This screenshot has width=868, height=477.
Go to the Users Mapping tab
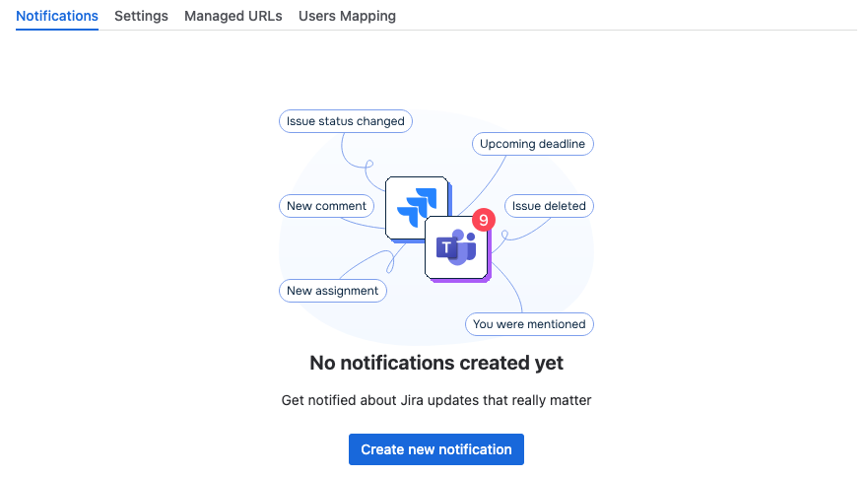click(x=347, y=16)
